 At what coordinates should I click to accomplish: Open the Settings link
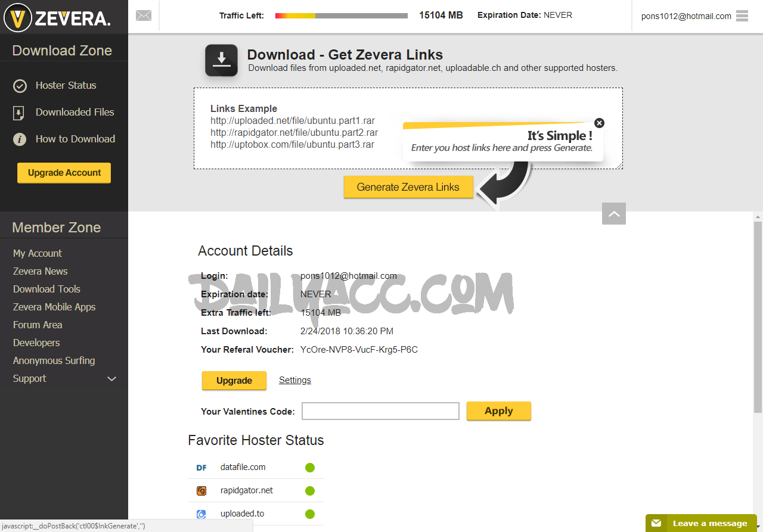[295, 380]
